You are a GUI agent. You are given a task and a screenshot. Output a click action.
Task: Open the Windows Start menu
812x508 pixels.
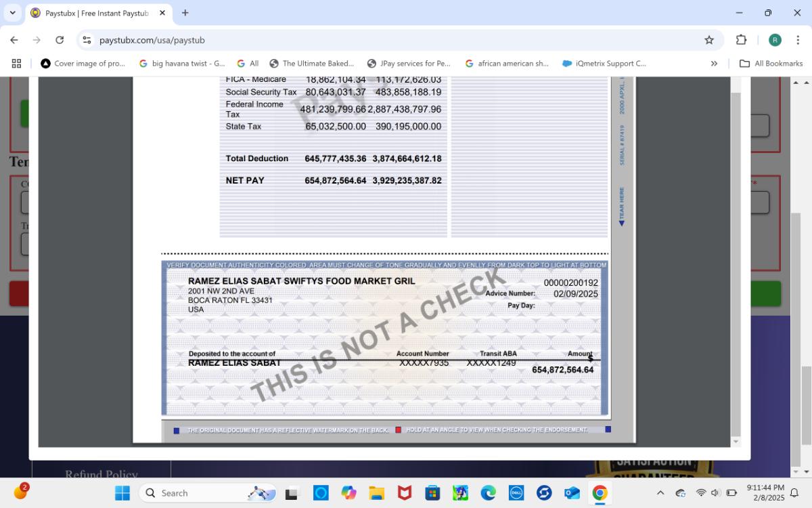(122, 493)
